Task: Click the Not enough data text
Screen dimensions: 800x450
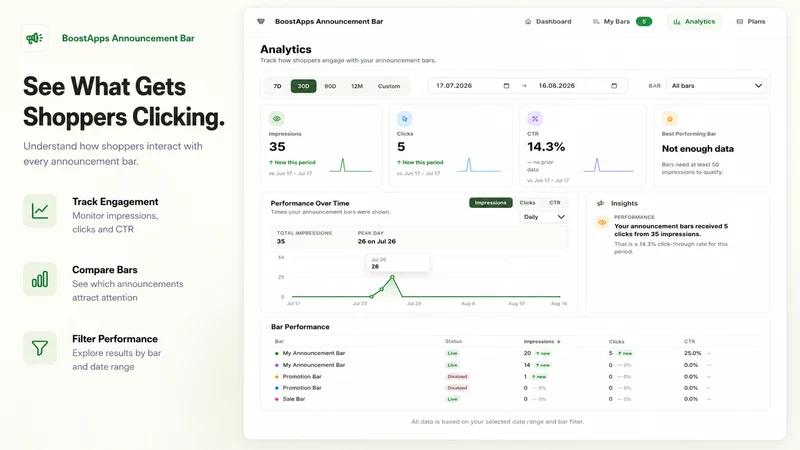Action: point(697,149)
